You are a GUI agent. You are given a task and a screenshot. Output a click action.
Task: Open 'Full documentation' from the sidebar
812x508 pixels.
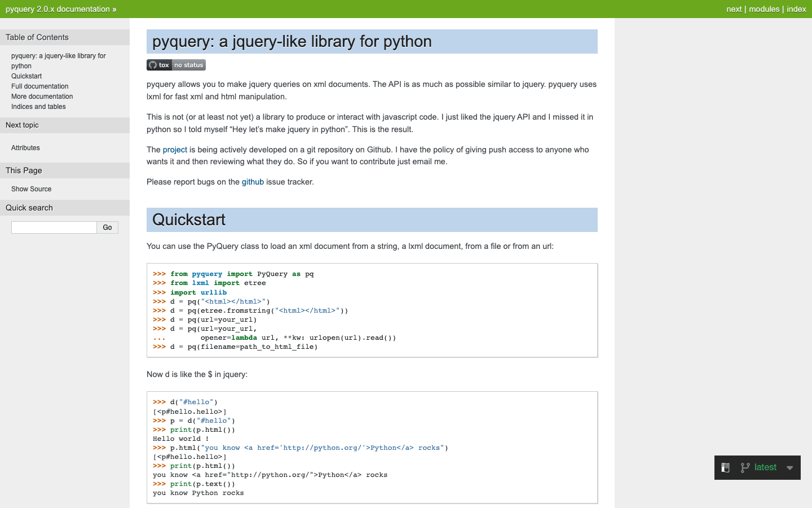39,86
